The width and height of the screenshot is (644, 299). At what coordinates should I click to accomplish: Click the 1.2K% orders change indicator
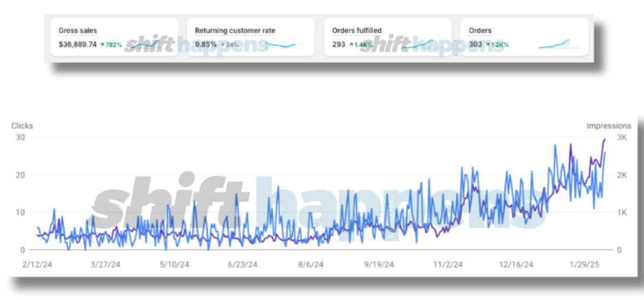[498, 45]
